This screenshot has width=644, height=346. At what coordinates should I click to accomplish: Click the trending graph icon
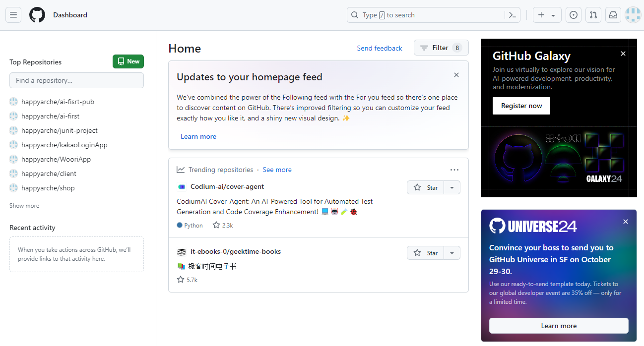(181, 170)
